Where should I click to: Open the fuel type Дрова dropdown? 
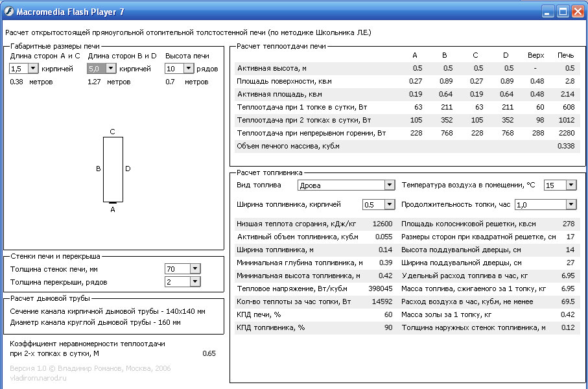(390, 185)
